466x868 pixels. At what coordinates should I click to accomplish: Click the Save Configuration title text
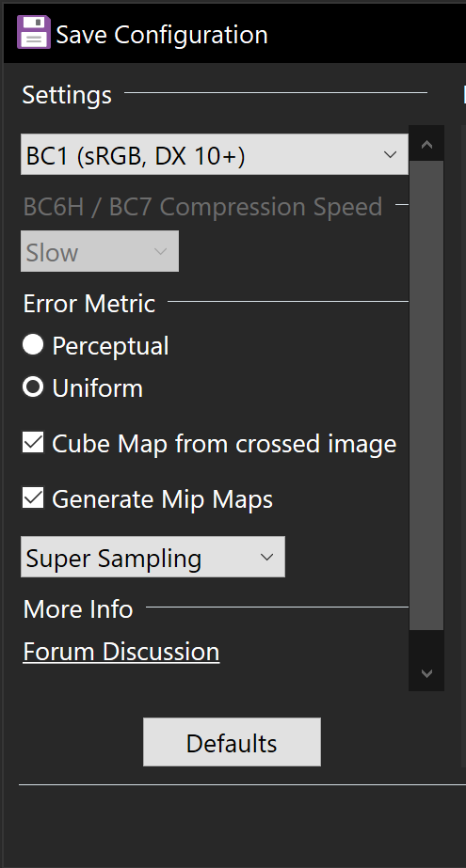[162, 35]
